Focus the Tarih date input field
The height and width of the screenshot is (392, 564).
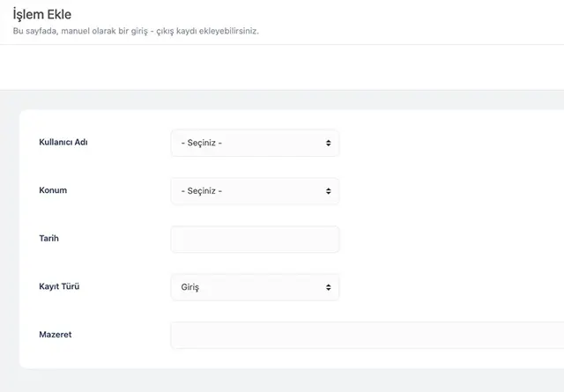pyautogui.click(x=254, y=239)
